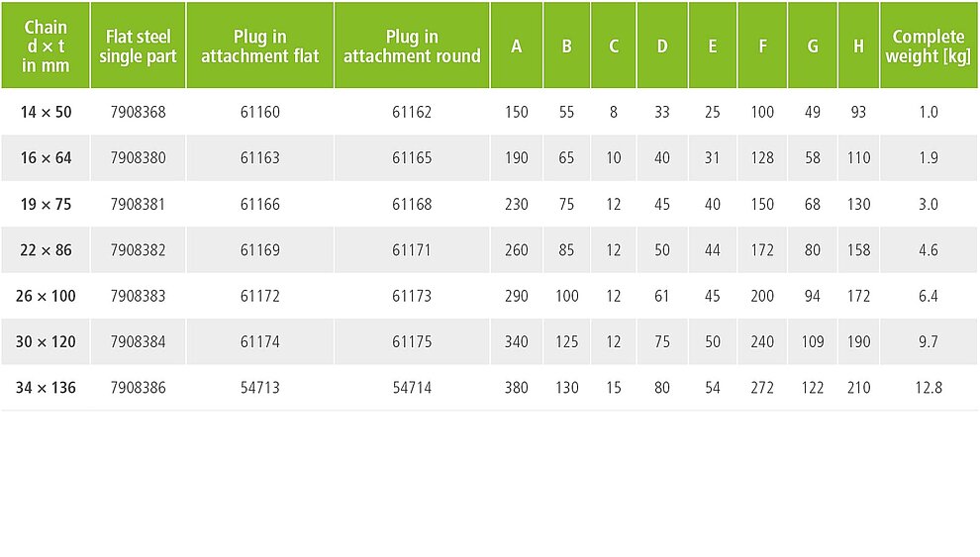The width and height of the screenshot is (980, 557).
Task: Click the "Plug in attachment round" header
Action: tap(412, 46)
